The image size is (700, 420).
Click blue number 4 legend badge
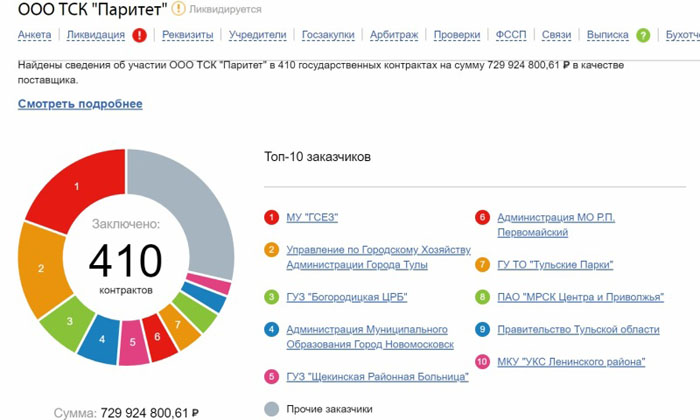pyautogui.click(x=271, y=329)
